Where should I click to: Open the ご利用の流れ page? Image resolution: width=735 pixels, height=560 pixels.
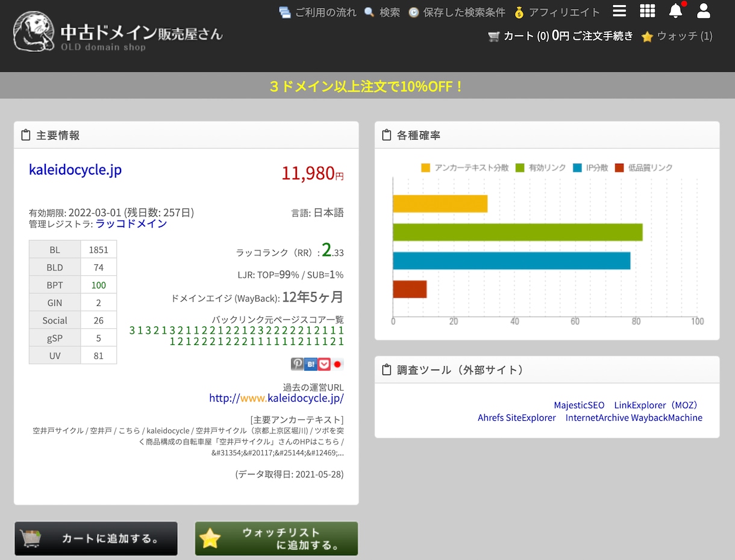318,12
